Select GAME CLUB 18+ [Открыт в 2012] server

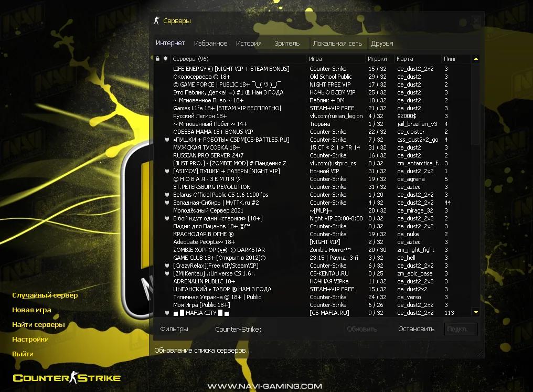pyautogui.click(x=312, y=258)
